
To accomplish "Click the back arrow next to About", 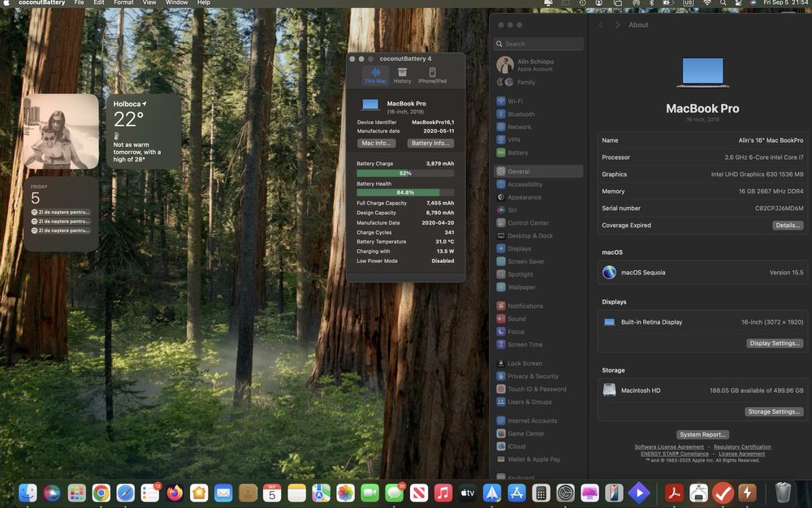I will point(602,25).
